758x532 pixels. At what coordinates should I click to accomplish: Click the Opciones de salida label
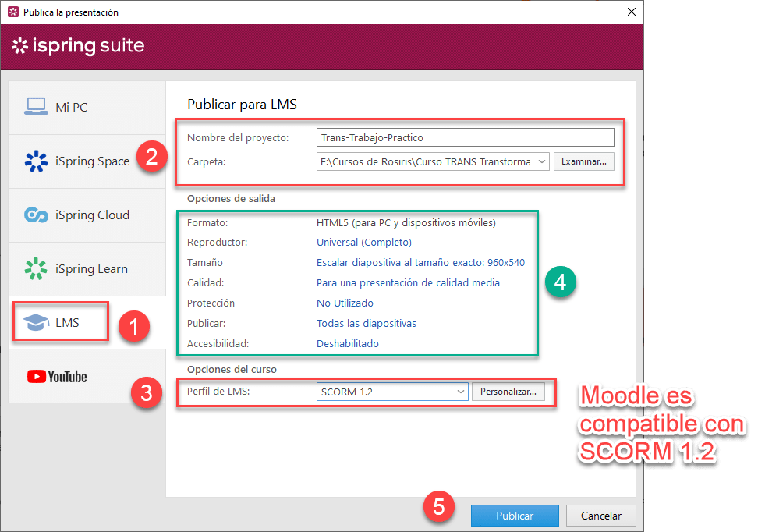point(231,199)
